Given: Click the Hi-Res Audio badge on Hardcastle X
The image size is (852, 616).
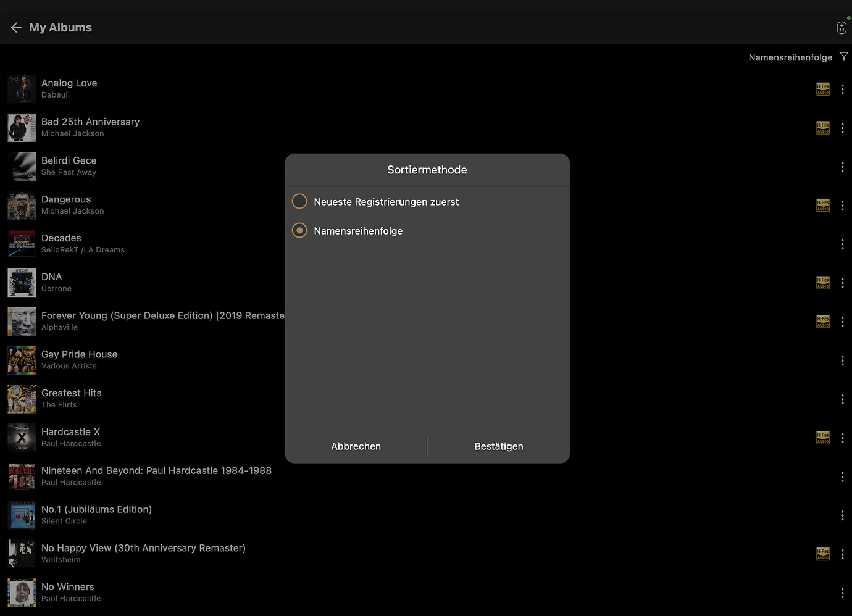Looking at the screenshot, I should click(x=823, y=438).
